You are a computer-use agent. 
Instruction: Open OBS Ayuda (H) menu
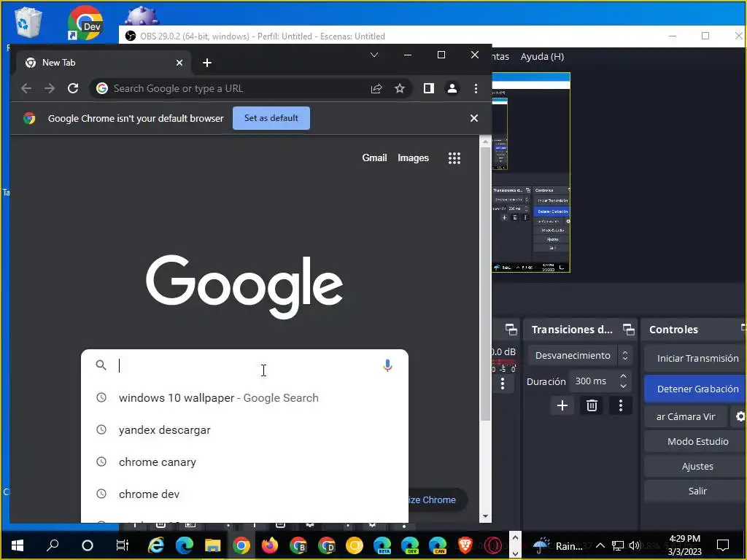coord(542,57)
